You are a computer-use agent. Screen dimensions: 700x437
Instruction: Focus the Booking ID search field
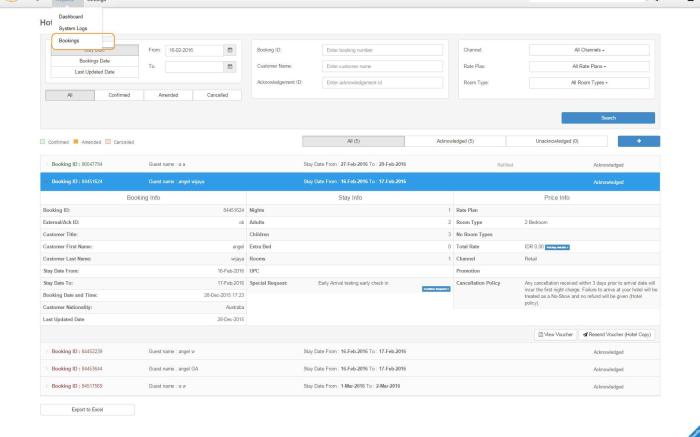tap(383, 50)
